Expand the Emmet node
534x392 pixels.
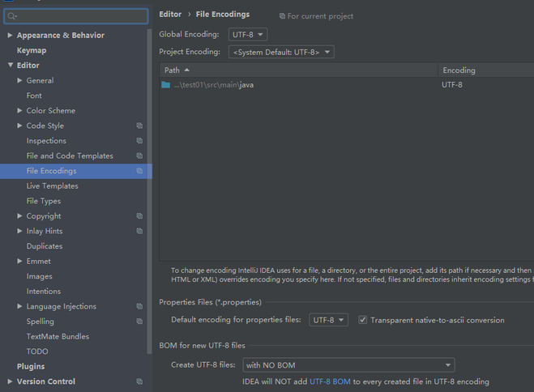click(x=19, y=261)
